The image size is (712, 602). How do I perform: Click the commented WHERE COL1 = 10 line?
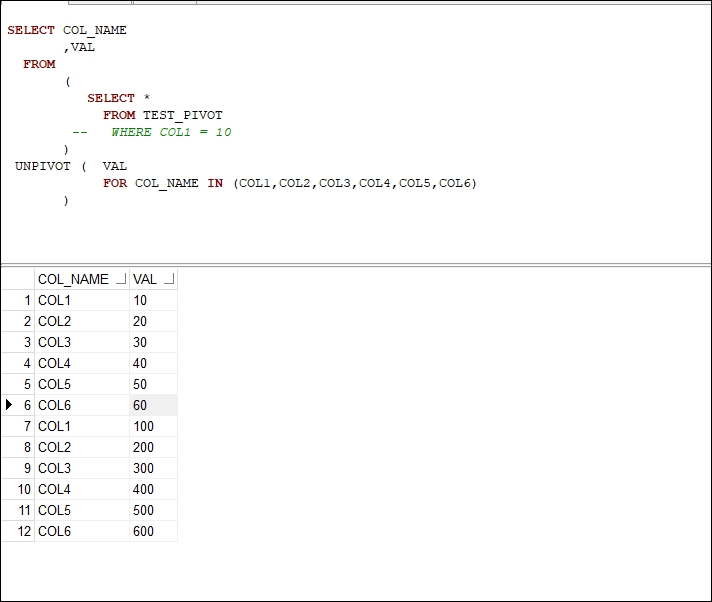coord(152,132)
